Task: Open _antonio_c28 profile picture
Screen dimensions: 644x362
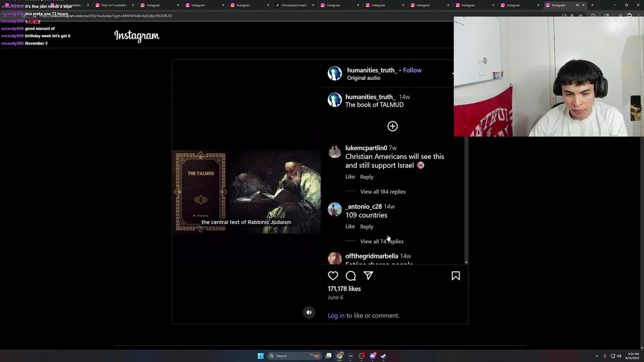Action: click(335, 210)
